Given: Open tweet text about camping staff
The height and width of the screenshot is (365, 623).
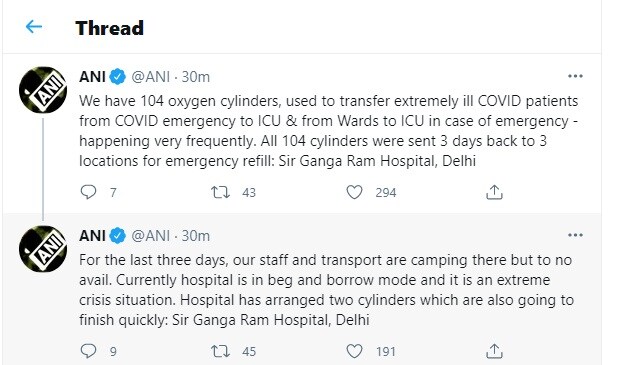Looking at the screenshot, I should [x=326, y=290].
